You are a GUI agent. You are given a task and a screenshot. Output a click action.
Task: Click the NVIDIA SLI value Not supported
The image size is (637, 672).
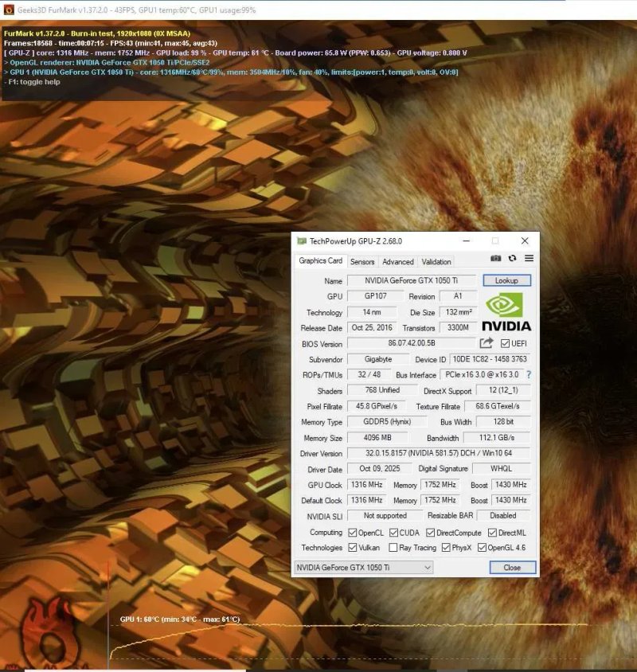click(385, 516)
